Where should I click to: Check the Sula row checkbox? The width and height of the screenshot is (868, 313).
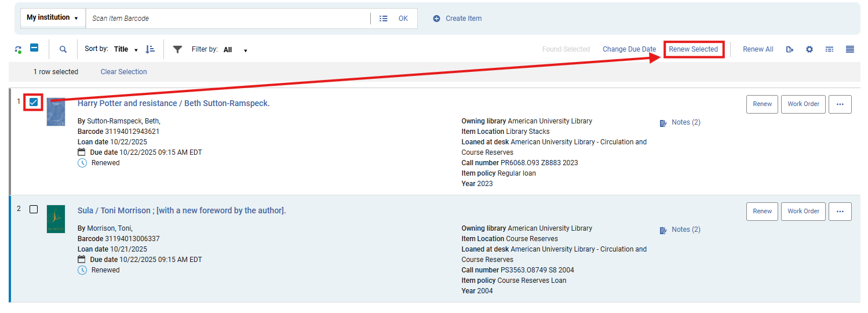(x=34, y=209)
